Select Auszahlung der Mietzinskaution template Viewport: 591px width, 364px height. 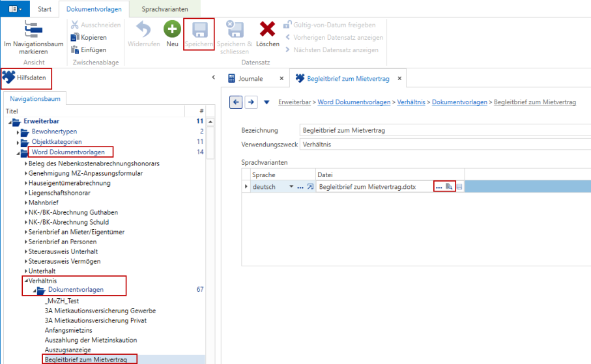click(91, 340)
